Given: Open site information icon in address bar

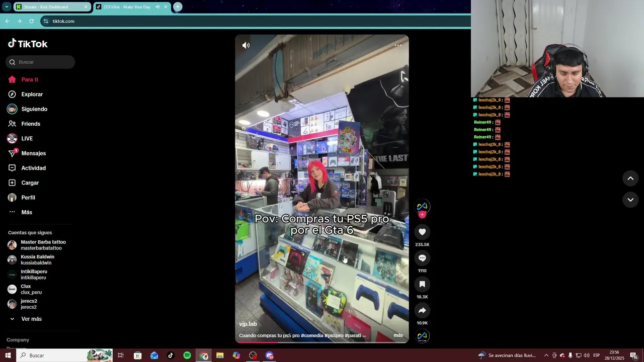Looking at the screenshot, I should coord(46,21).
